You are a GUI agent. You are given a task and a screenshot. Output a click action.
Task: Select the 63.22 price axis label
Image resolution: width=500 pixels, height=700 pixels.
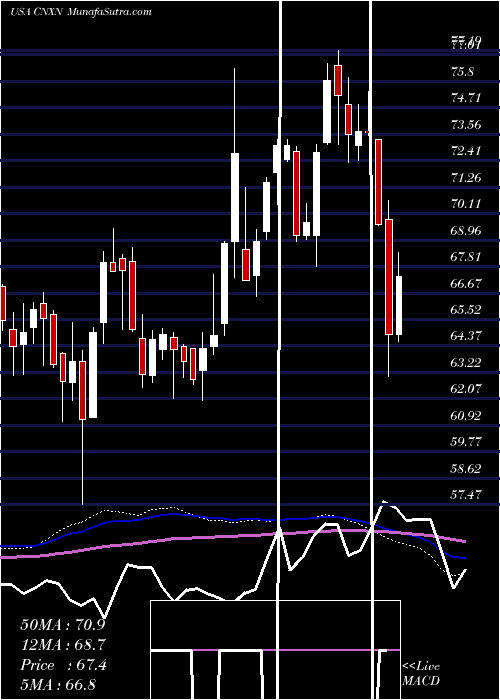coord(466,362)
